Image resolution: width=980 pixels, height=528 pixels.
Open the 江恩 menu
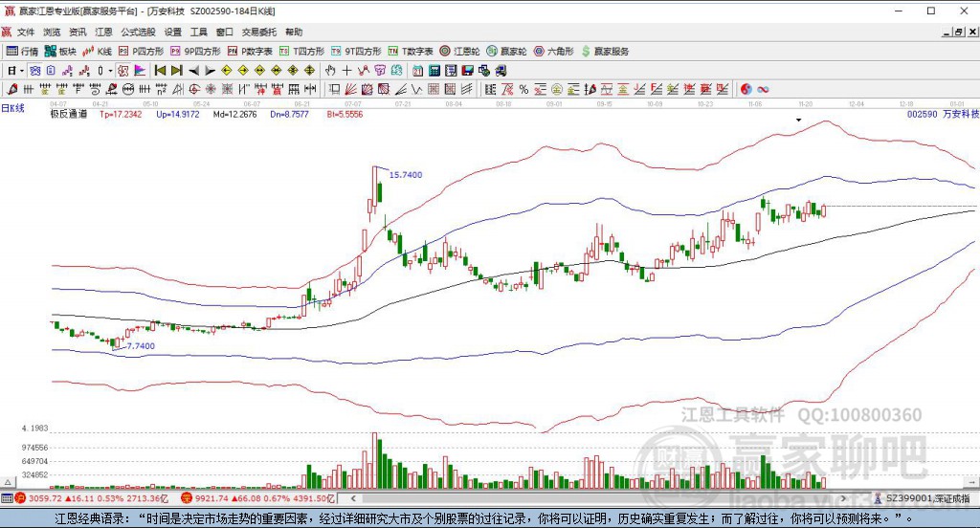(103, 32)
